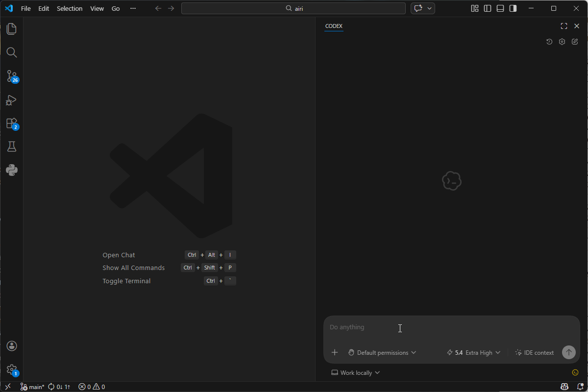
Task: Open the Run and Debug view
Action: coord(12,100)
